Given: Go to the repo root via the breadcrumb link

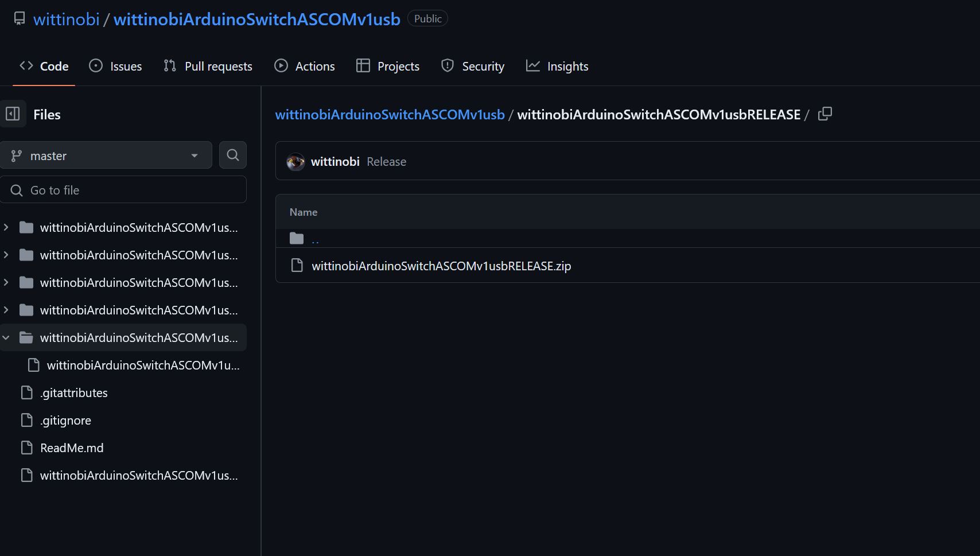Looking at the screenshot, I should coord(390,114).
